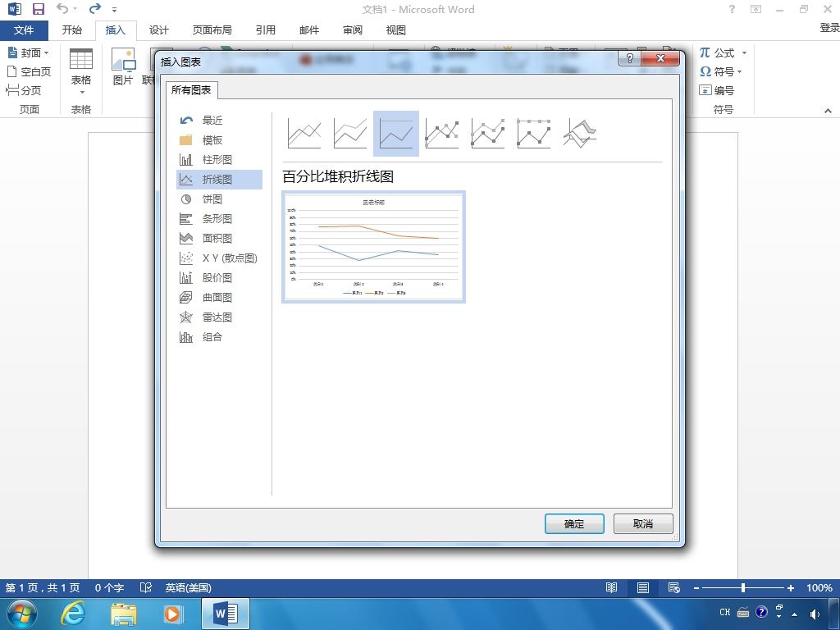The image size is (840, 630).
Task: Choose the 组合 combo chart category
Action: [219, 337]
